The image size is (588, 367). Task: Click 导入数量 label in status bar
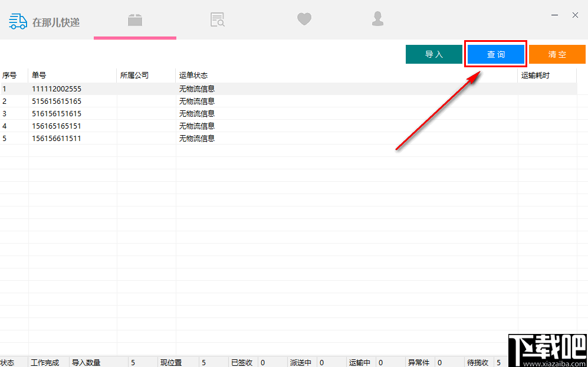tap(86, 362)
